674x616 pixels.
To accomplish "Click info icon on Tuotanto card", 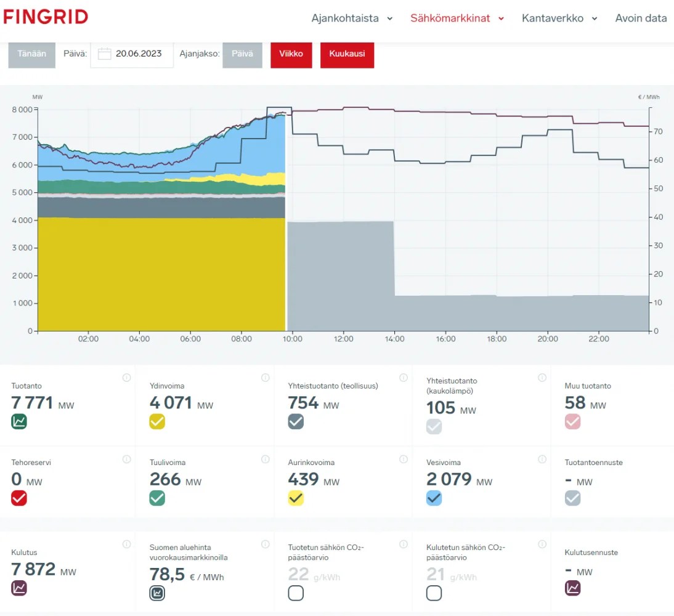I will click(126, 378).
